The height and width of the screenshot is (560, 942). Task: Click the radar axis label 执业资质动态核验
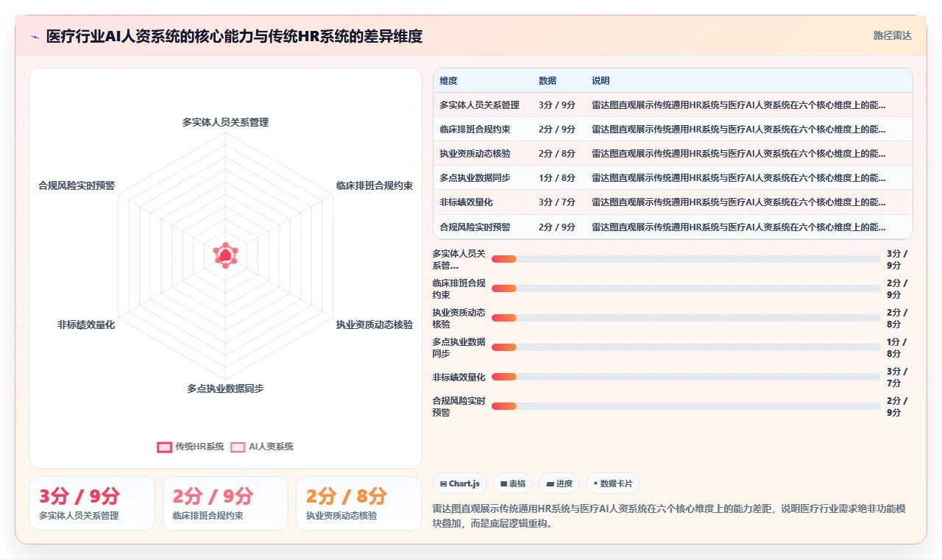375,325
